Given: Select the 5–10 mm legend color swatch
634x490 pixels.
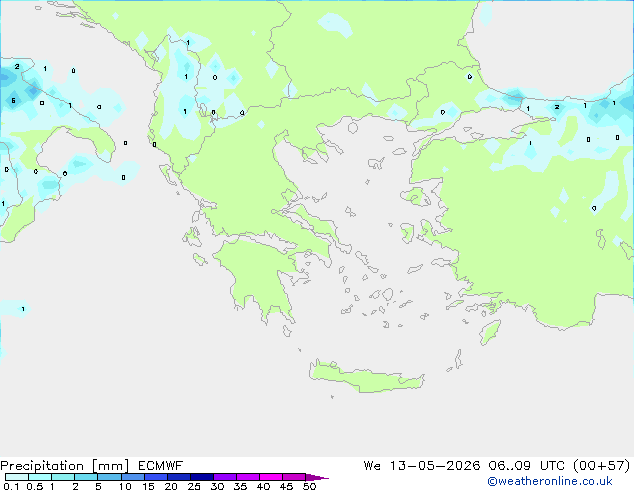Looking at the screenshot, I should (109, 477).
